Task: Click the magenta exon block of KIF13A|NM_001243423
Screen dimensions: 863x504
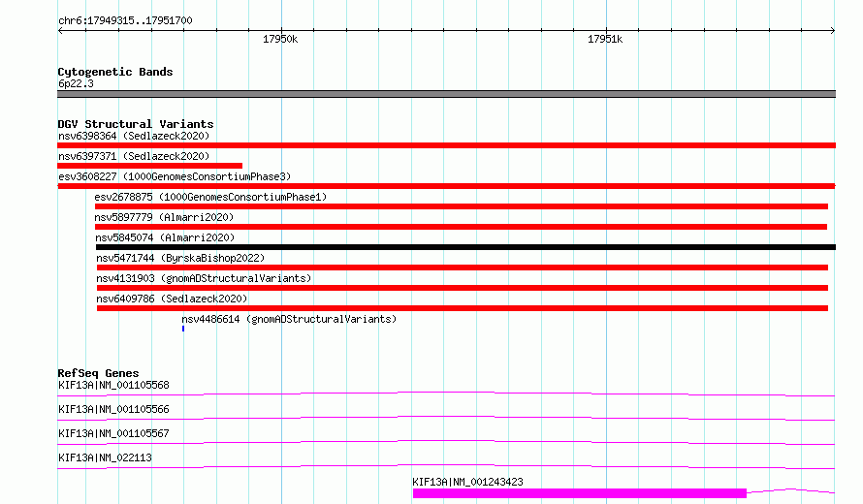Action: point(580,493)
